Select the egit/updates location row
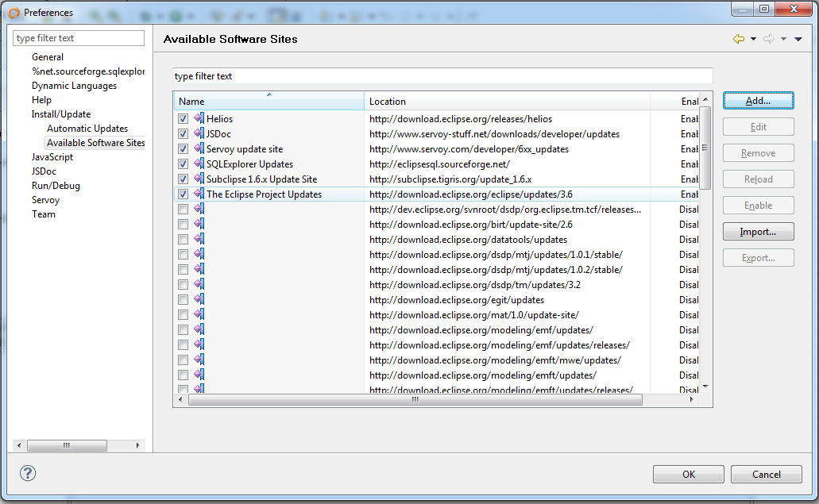 pos(436,299)
